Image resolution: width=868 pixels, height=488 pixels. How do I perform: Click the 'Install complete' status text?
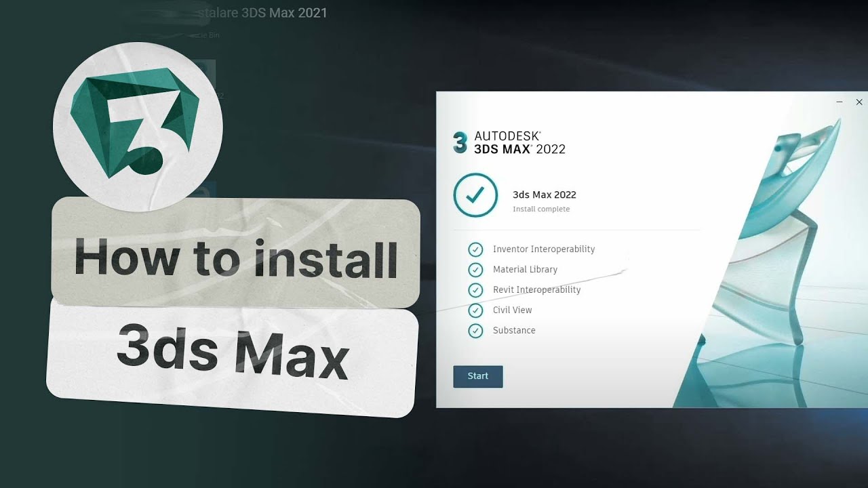click(x=541, y=209)
